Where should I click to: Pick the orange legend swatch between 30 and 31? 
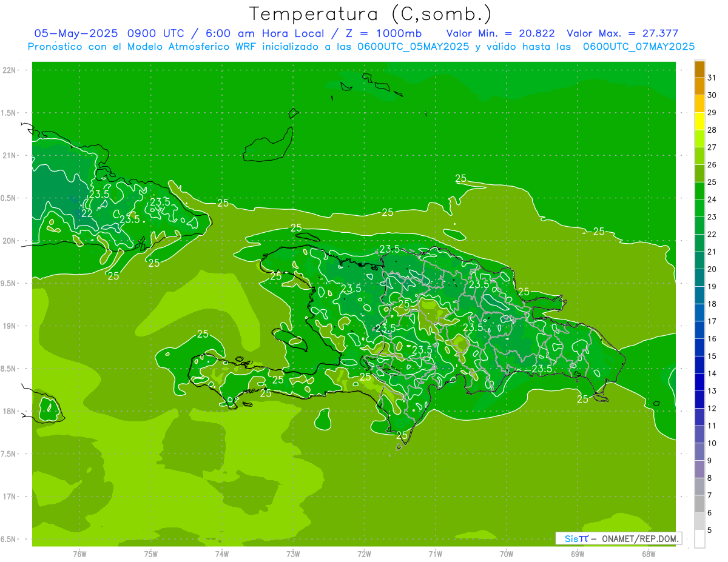699,86
